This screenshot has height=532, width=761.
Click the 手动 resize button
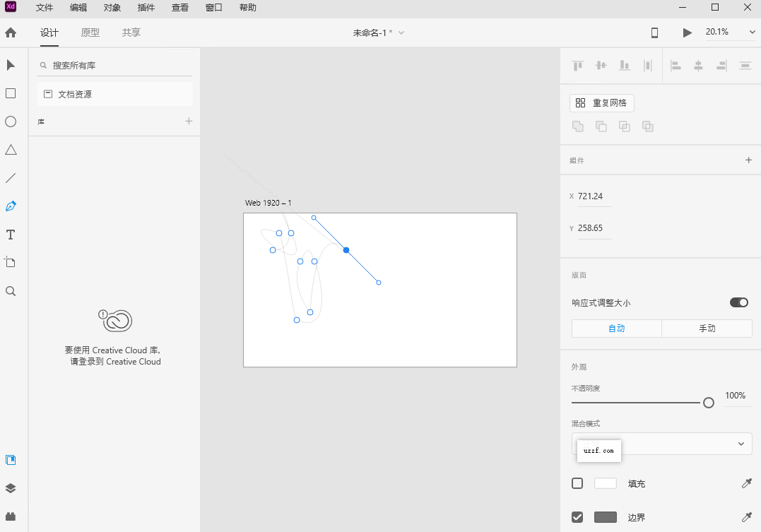pyautogui.click(x=706, y=328)
